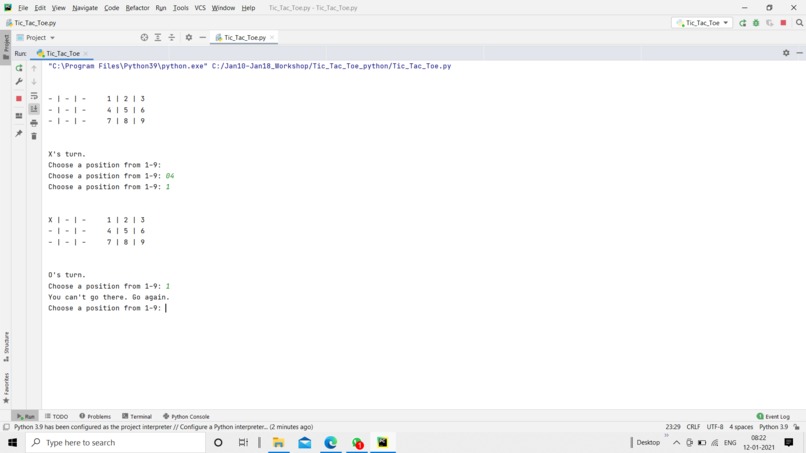806x453 pixels.
Task: Open Microsoft Edge from the taskbar
Action: click(331, 442)
